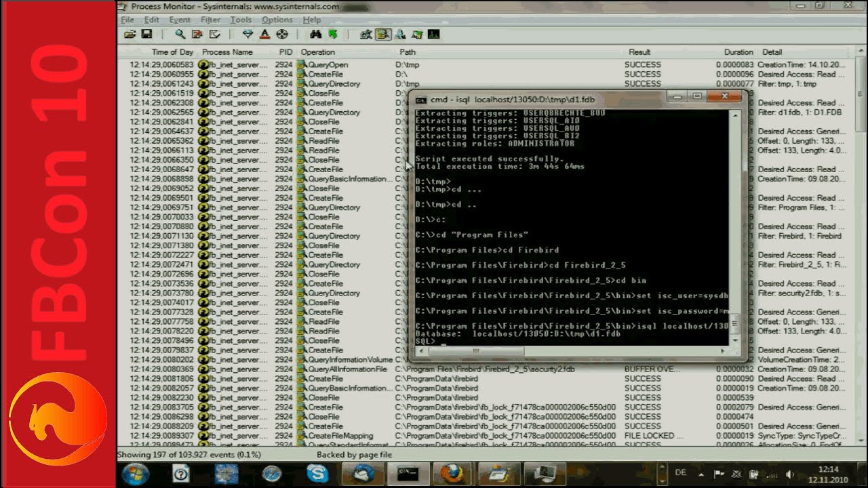
Task: Open the File menu in Process Monitor
Action: click(127, 20)
